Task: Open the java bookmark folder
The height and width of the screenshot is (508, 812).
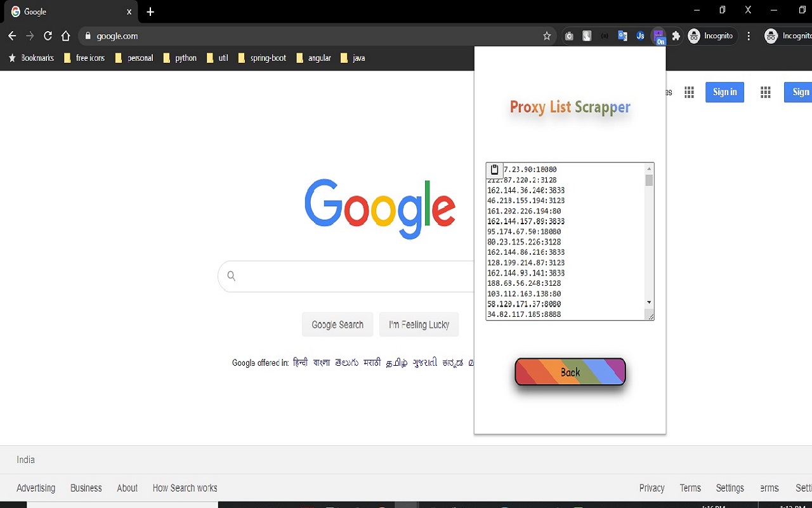Action: pos(353,58)
